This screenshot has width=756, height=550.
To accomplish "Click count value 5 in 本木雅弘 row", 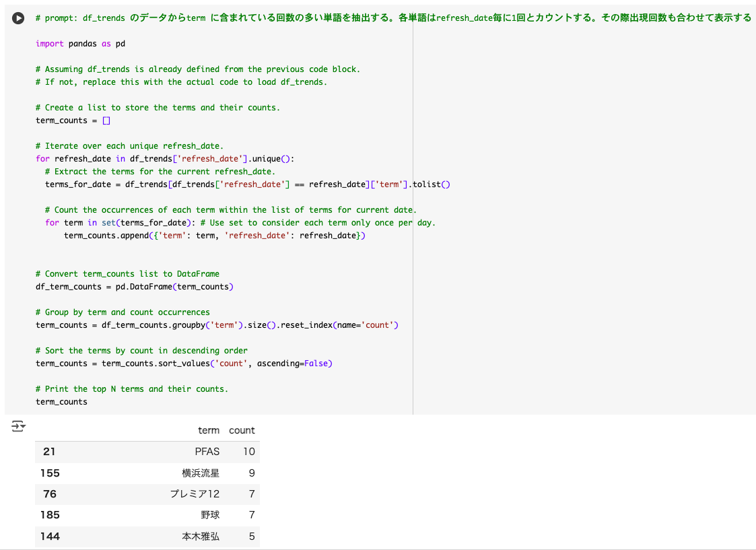I will pyautogui.click(x=252, y=536).
